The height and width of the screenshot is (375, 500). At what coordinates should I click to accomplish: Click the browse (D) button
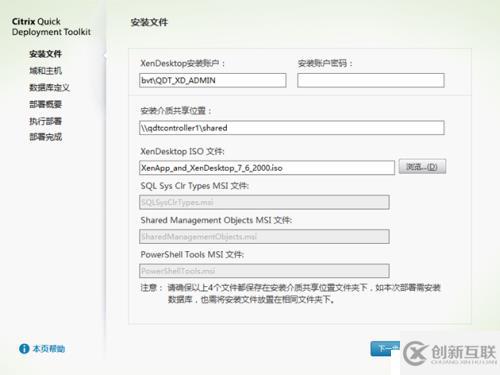pyautogui.click(x=422, y=167)
